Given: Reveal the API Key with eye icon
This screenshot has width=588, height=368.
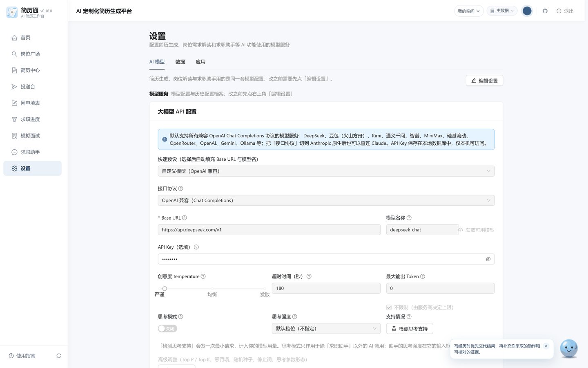Looking at the screenshot, I should coord(488,259).
